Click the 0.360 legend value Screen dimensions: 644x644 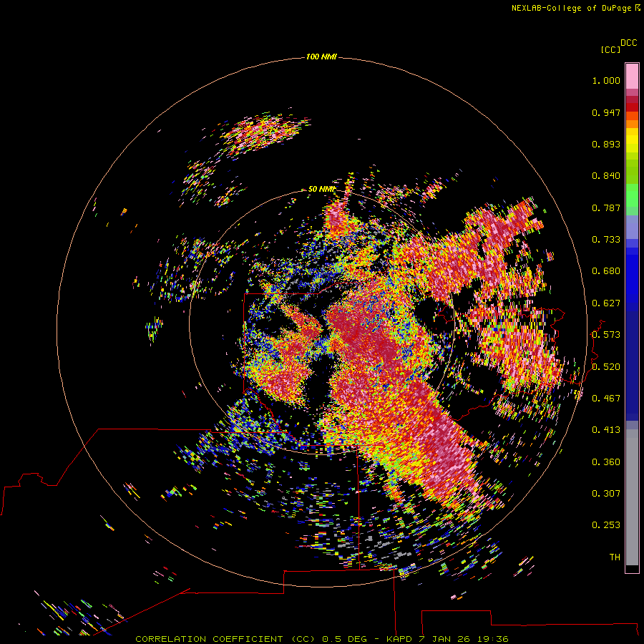coord(606,462)
